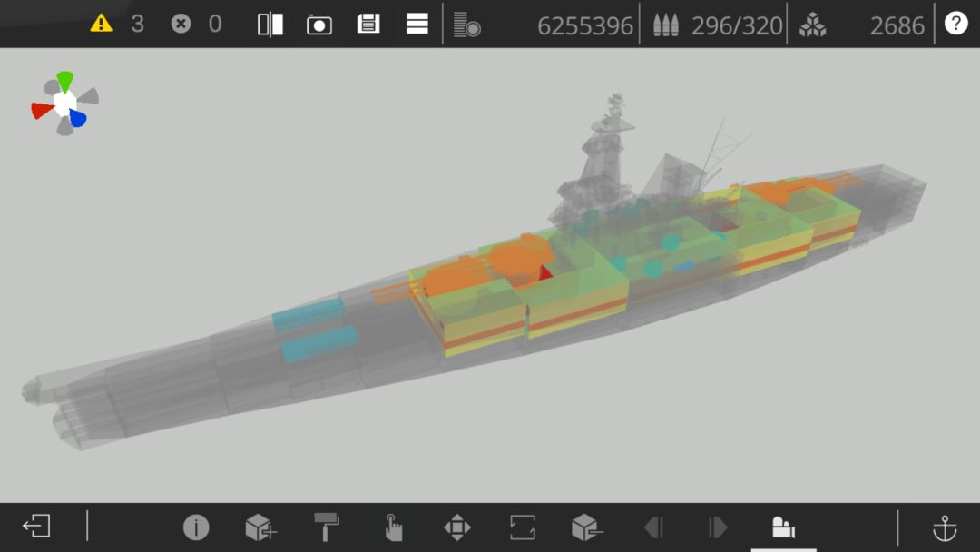Open the layers list icon
The width and height of the screenshot is (980, 552).
(467, 25)
